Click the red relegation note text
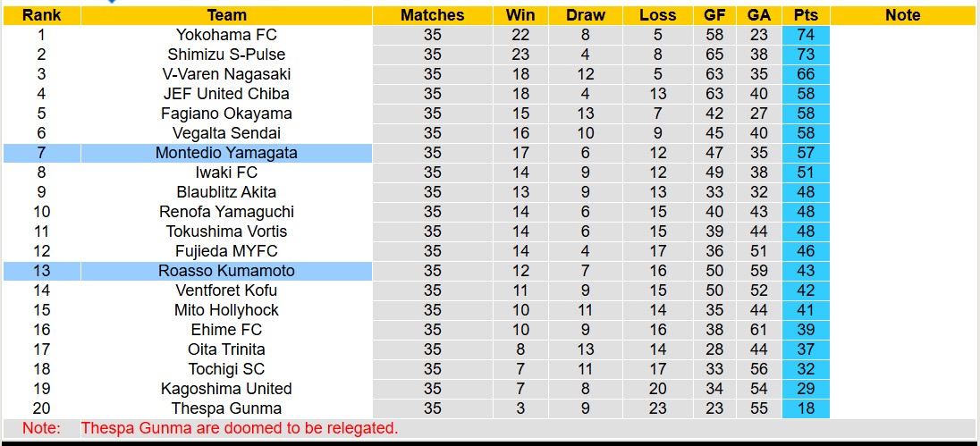Screen dimensions: 980x446 point(239,428)
